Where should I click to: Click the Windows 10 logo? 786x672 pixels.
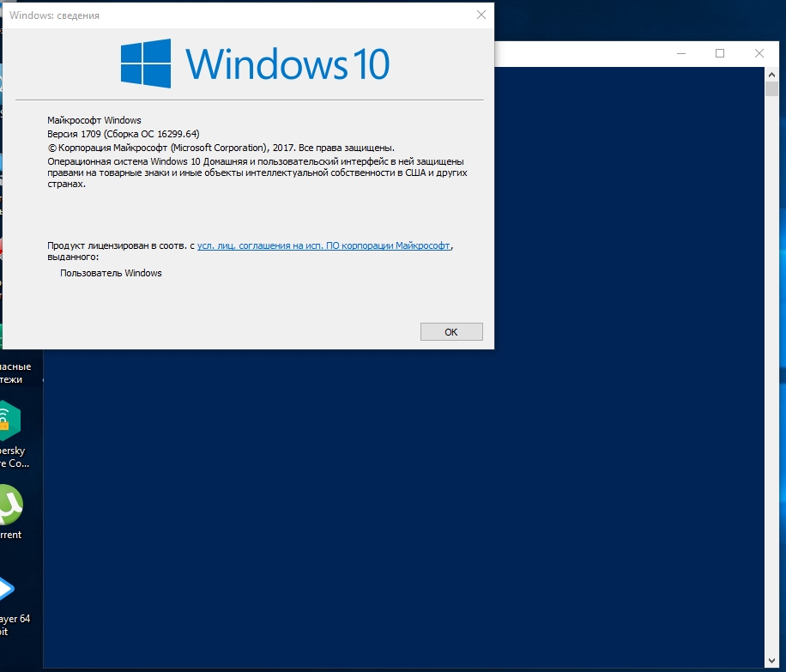pyautogui.click(x=146, y=64)
